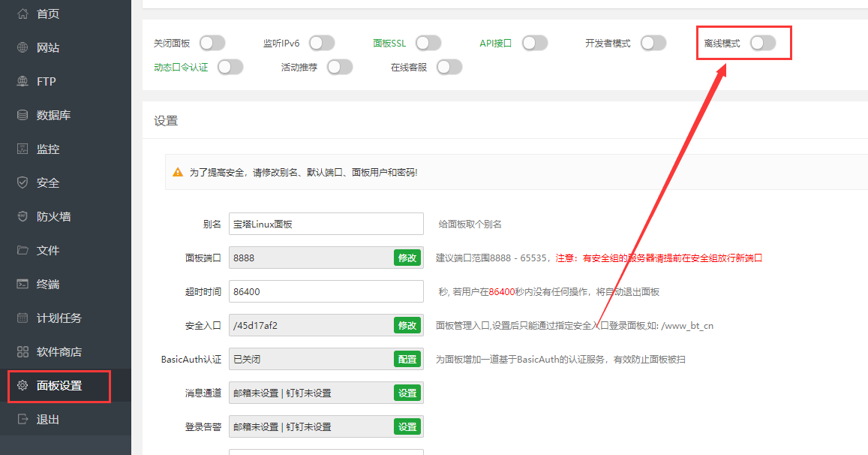Image resolution: width=868 pixels, height=455 pixels.
Task: Click 配置 button for BasicAuth认证
Action: pyautogui.click(x=407, y=359)
